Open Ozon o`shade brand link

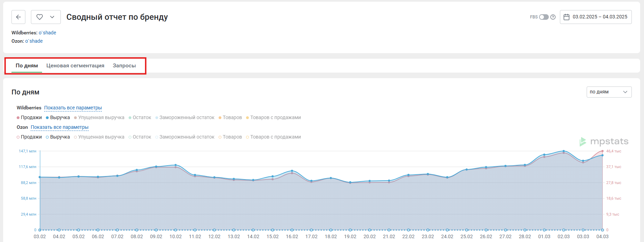pyautogui.click(x=34, y=41)
